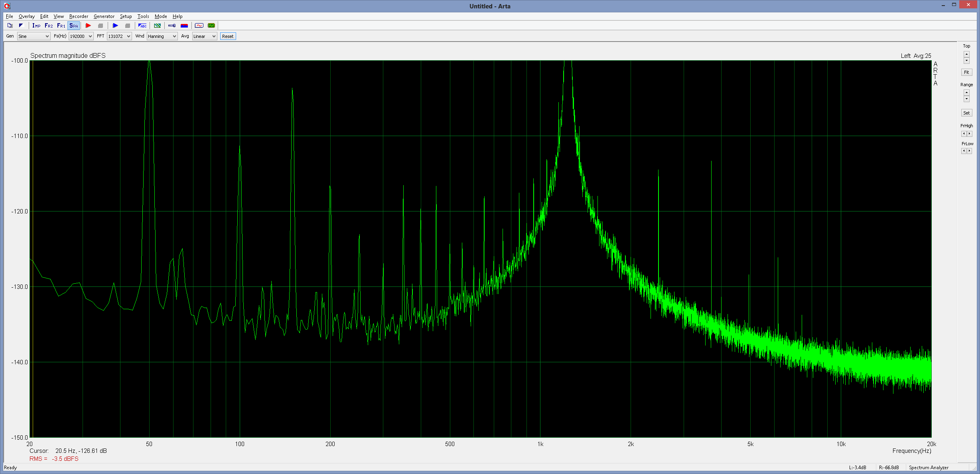Select the FR1 single-channel mode icon
This screenshot has height=474, width=980.
(x=61, y=26)
